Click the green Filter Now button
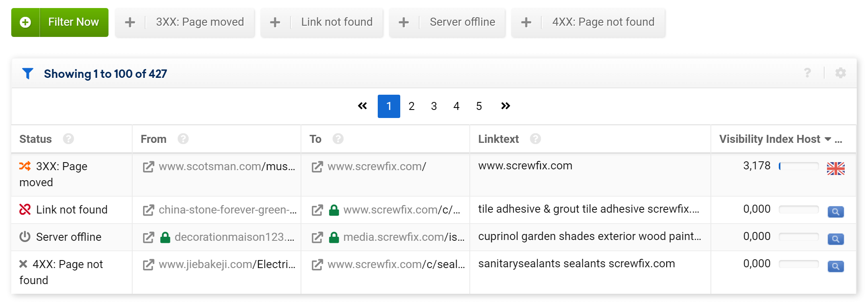Image resolution: width=868 pixels, height=305 pixels. [x=60, y=22]
